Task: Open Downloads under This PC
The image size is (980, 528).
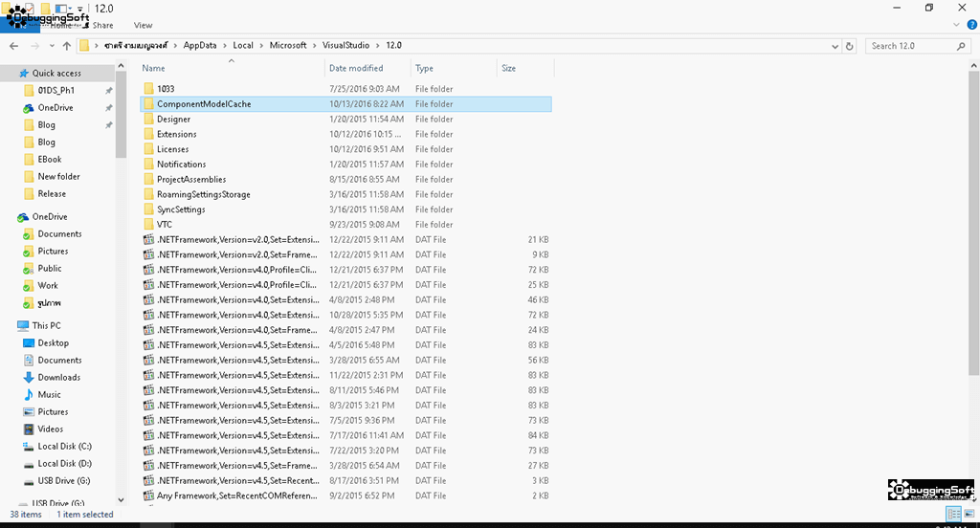Action: (x=58, y=378)
